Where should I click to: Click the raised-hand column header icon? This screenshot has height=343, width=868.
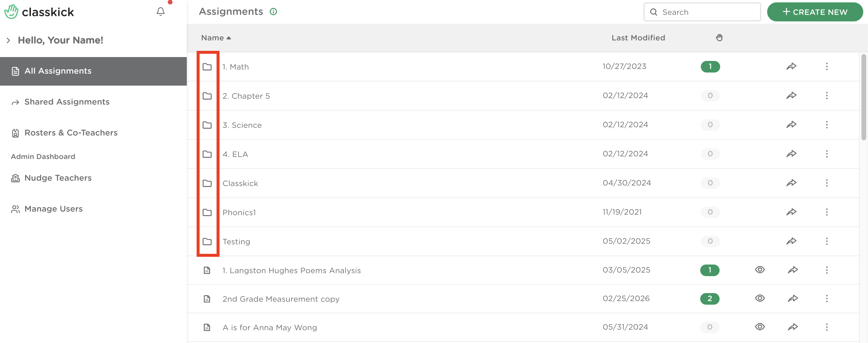click(719, 38)
